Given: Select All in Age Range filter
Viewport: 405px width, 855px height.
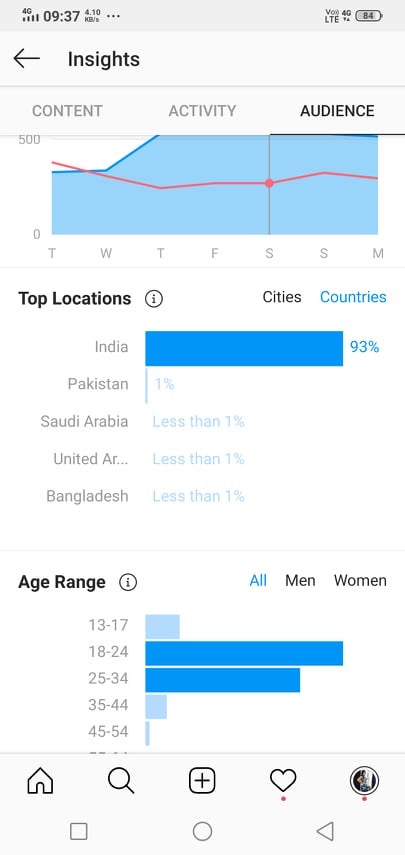Looking at the screenshot, I should 258,581.
